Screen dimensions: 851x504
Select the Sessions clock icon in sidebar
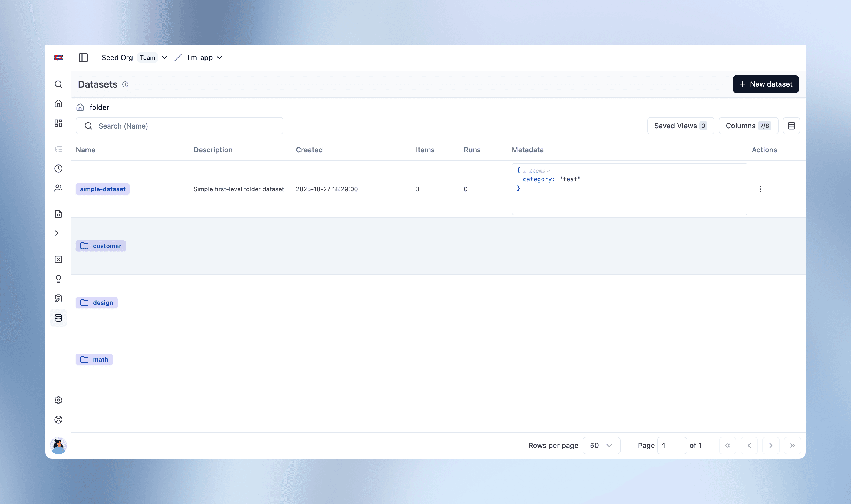(x=58, y=169)
